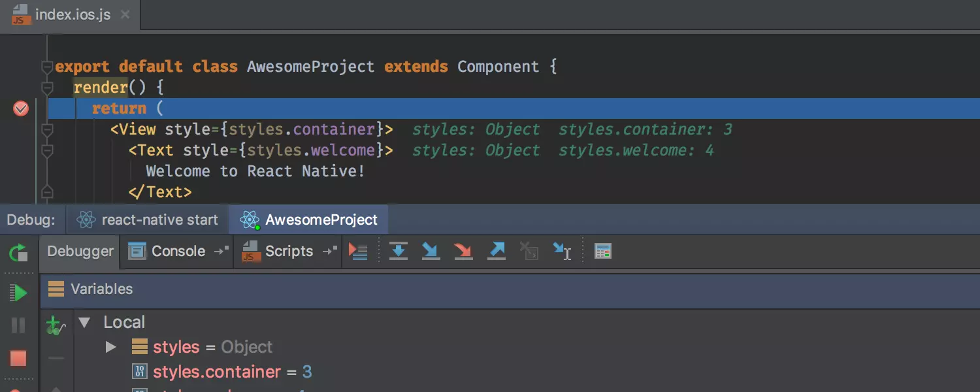This screenshot has height=392, width=980.
Task: Click Show Execution Point icon
Action: pyautogui.click(x=358, y=252)
